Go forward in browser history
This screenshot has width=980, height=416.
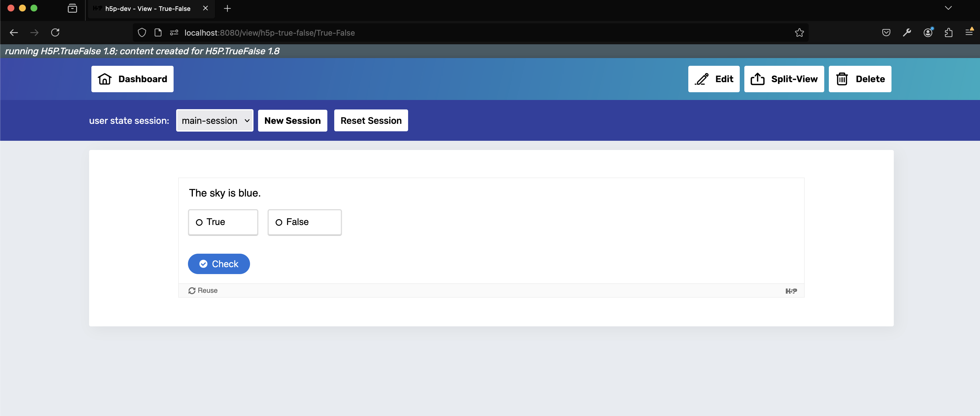34,33
